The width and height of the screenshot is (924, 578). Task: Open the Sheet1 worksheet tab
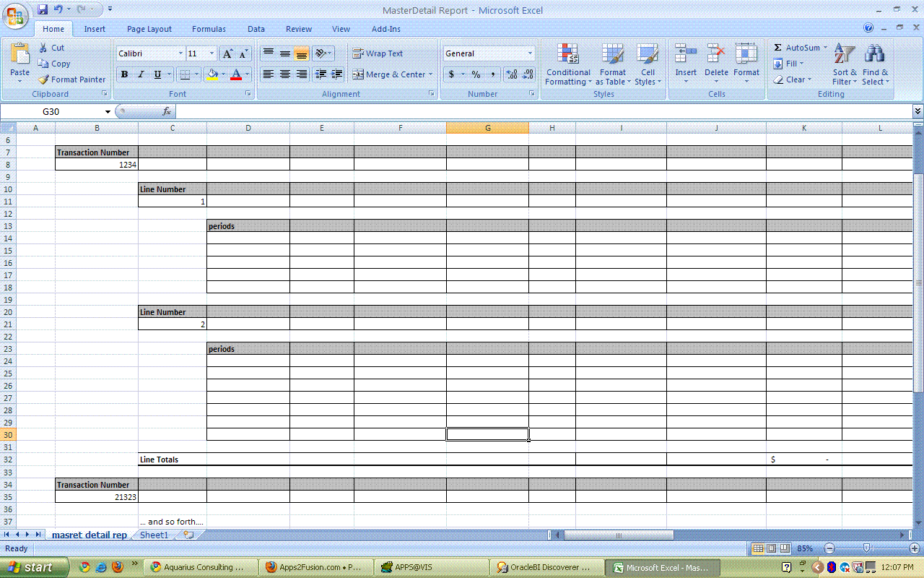click(x=154, y=535)
